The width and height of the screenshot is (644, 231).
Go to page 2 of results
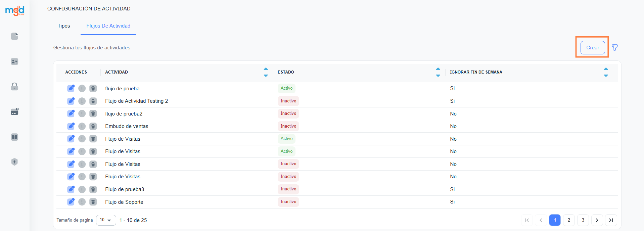pos(569,220)
